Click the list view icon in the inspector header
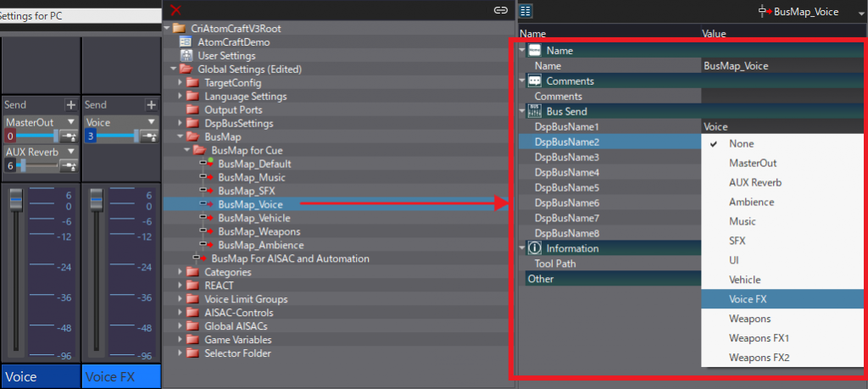 (x=526, y=10)
